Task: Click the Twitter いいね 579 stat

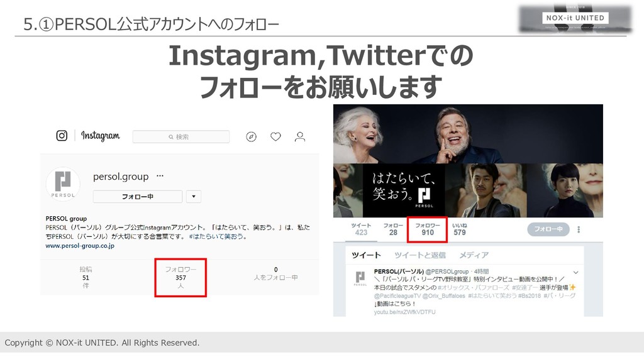Action: [x=460, y=229]
